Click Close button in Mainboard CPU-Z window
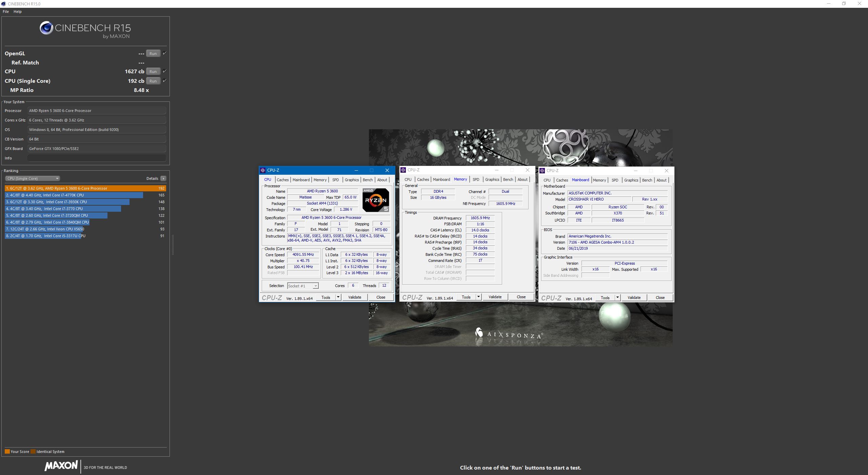 (660, 298)
